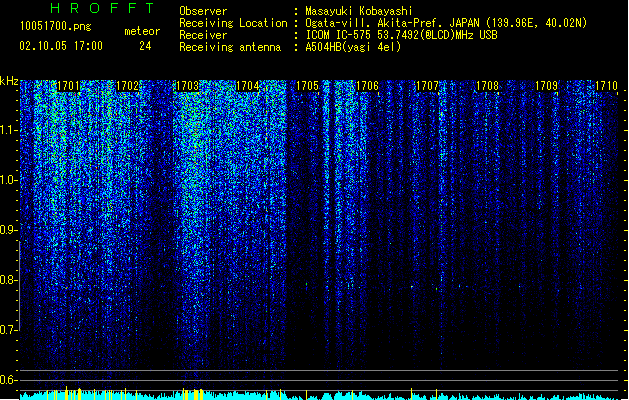Select receiver text ICOM IC-575 53.7492 MHz USB
Image resolution: width=629 pixels, height=400 pixels.
(401, 35)
